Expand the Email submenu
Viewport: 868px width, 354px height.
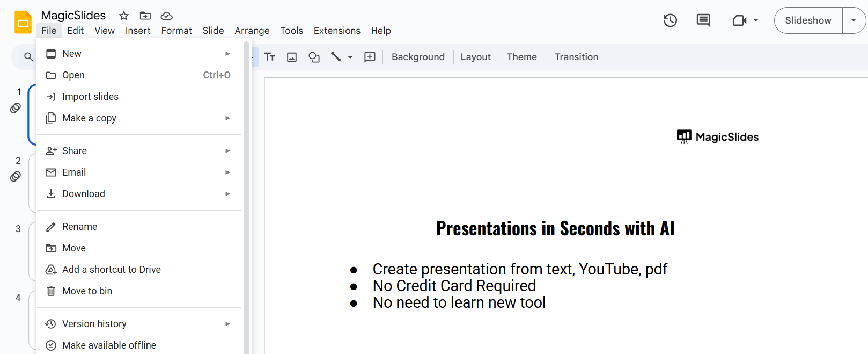pos(227,172)
